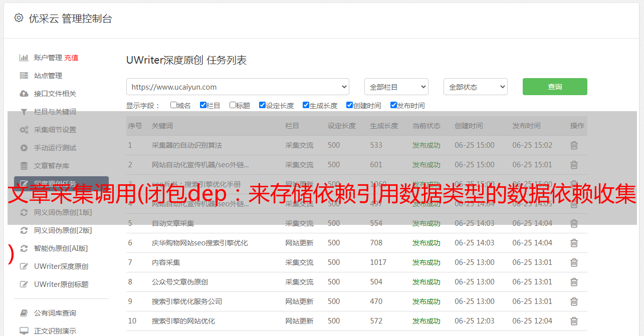644x336 pixels.
Task: Delete the 搜索引擎优化服务公司 task
Action: click(x=574, y=301)
